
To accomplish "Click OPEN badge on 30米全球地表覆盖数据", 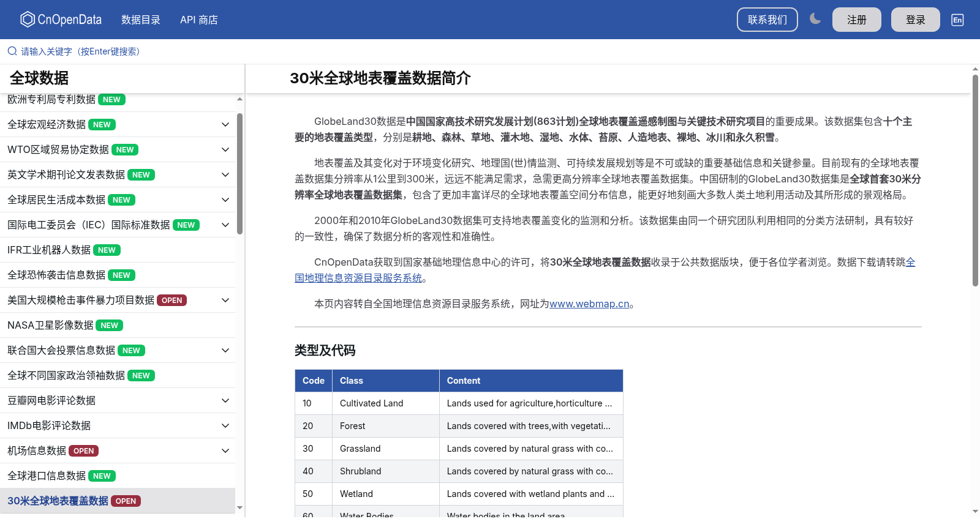I will coord(126,501).
